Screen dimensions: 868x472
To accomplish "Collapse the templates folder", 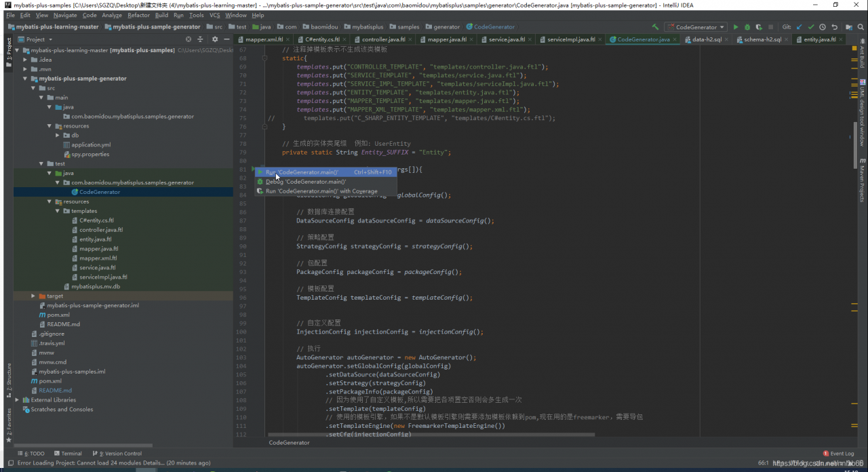I will [x=58, y=211].
